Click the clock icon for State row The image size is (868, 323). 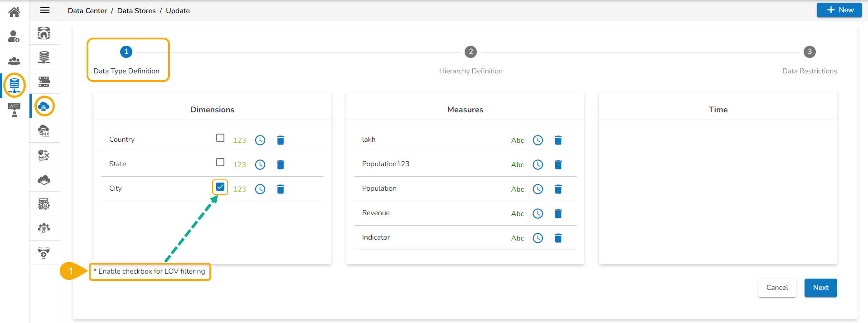(260, 165)
